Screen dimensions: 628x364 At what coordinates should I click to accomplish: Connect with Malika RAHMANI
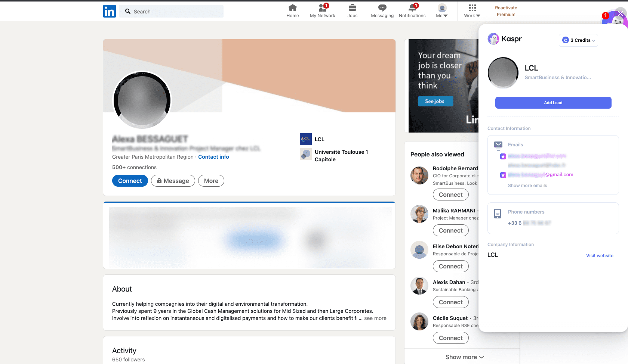pos(450,230)
